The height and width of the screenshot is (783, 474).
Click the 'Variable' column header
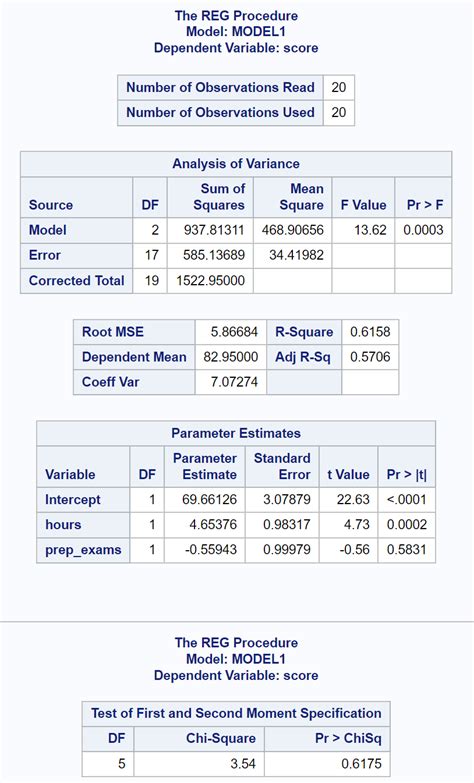click(70, 474)
